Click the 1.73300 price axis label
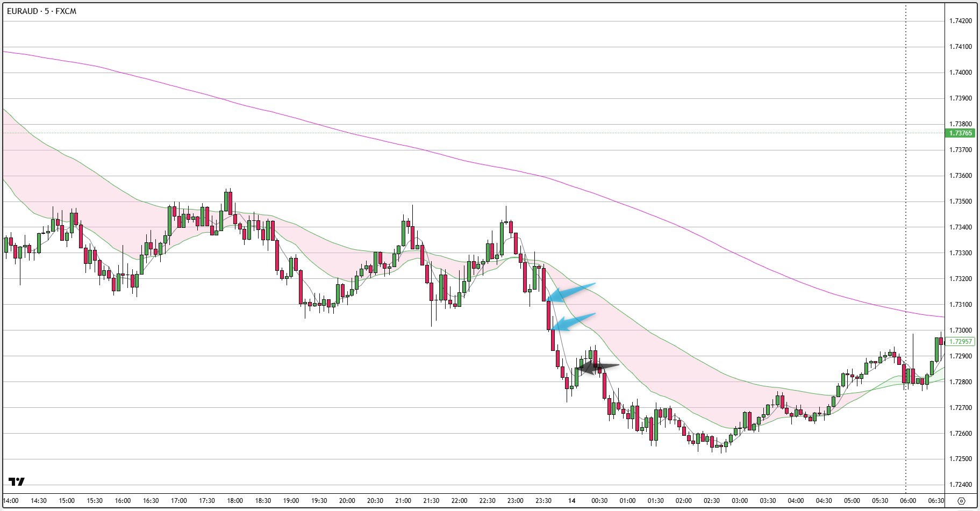This screenshot has width=980, height=511. 960,253
